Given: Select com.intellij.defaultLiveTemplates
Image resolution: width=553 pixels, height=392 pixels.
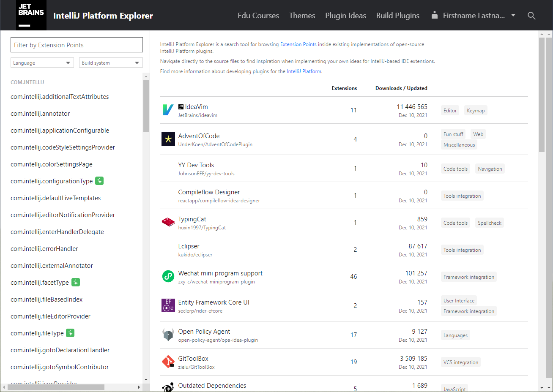Looking at the screenshot, I should (55, 198).
